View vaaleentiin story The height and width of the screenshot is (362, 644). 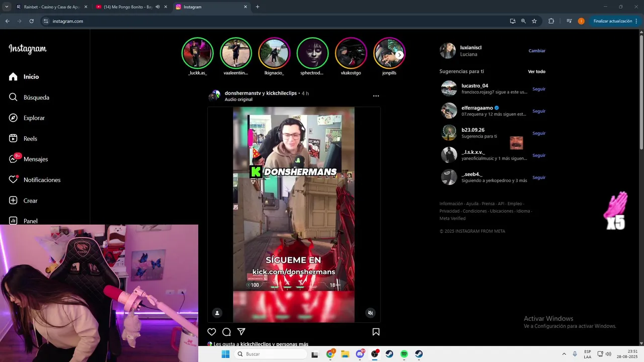click(x=235, y=53)
